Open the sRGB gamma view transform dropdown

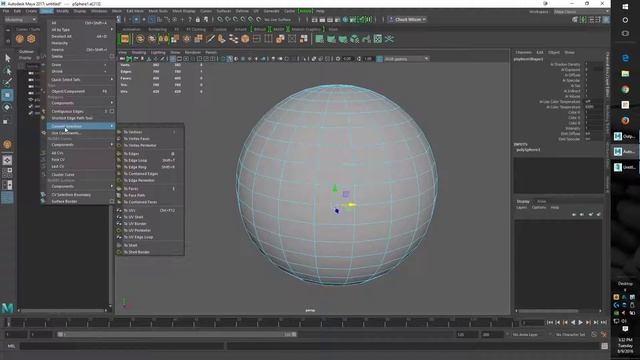point(405,59)
